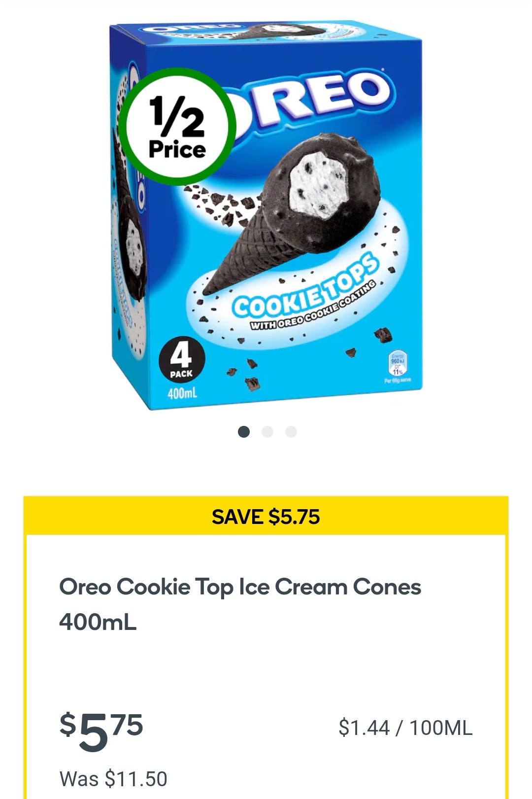
Task: Tap the Was $11.50 text
Action: click(113, 779)
